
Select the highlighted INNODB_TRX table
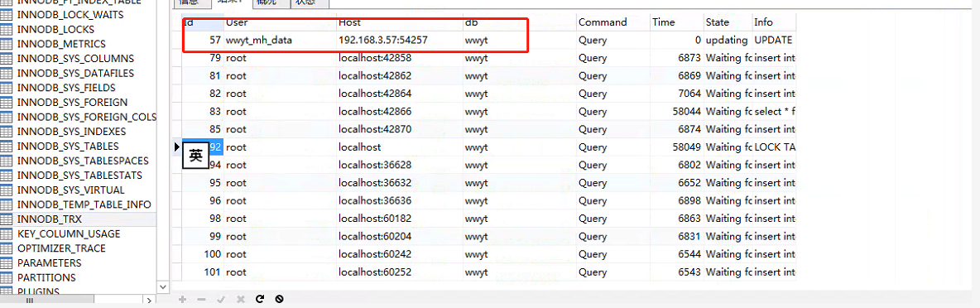tap(50, 219)
